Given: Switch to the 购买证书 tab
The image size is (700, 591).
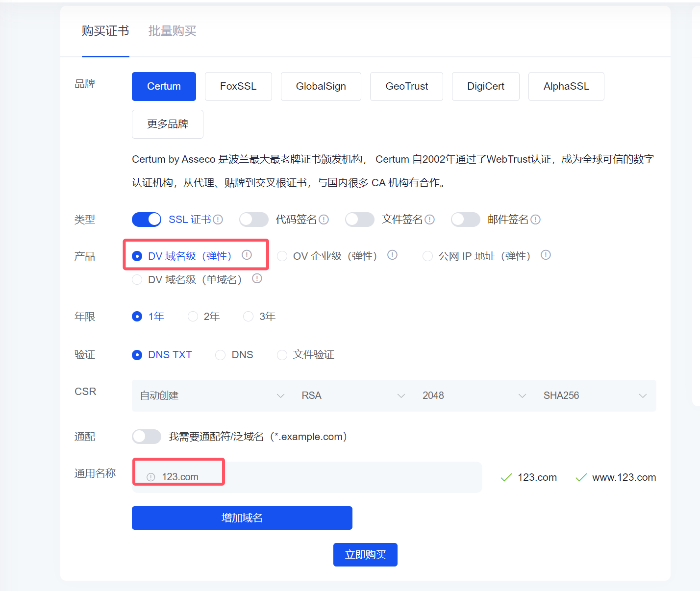Looking at the screenshot, I should point(105,31).
